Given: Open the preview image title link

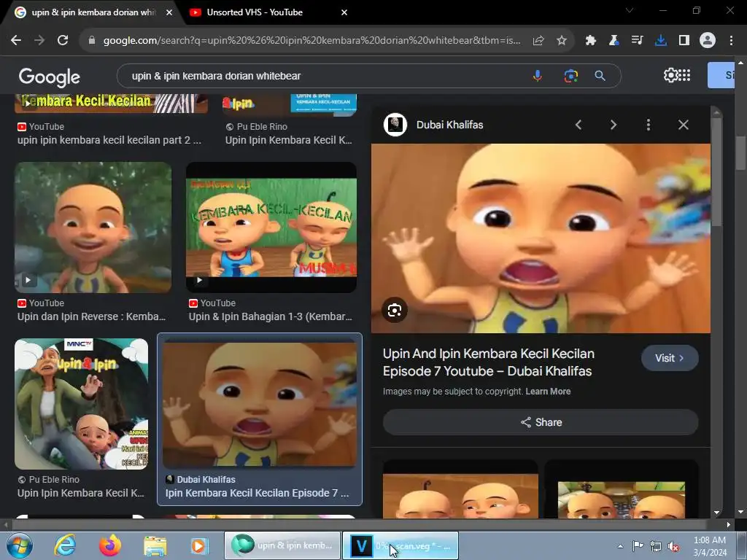Looking at the screenshot, I should point(488,362).
